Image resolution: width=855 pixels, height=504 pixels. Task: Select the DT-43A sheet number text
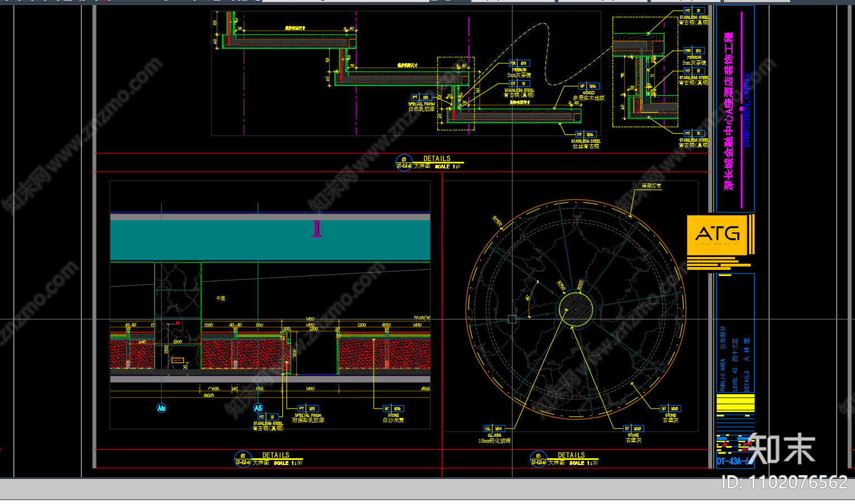(x=734, y=462)
